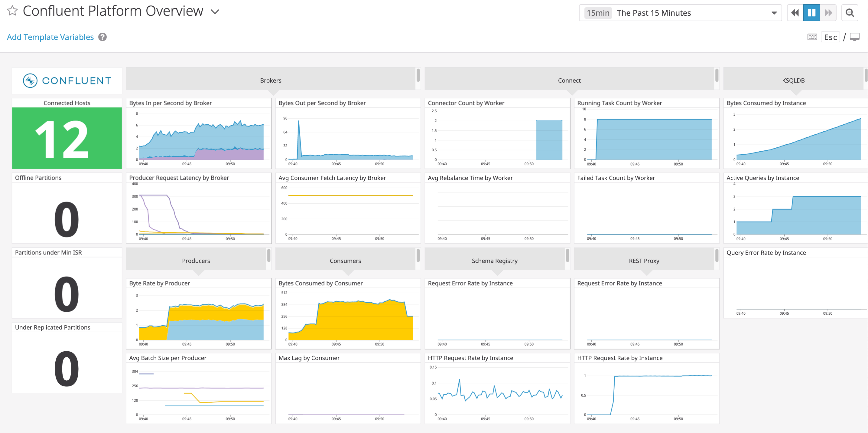Toggle the pause for live dashboard updates
The width and height of the screenshot is (868, 433).
812,12
